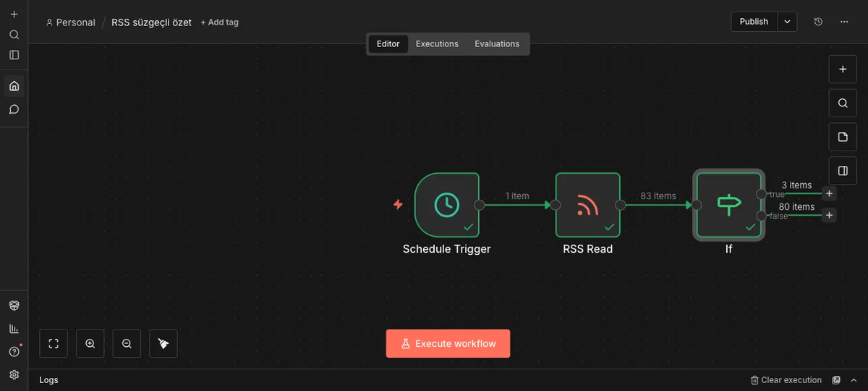Open the chat bubble icon
The image size is (868, 391).
point(14,109)
